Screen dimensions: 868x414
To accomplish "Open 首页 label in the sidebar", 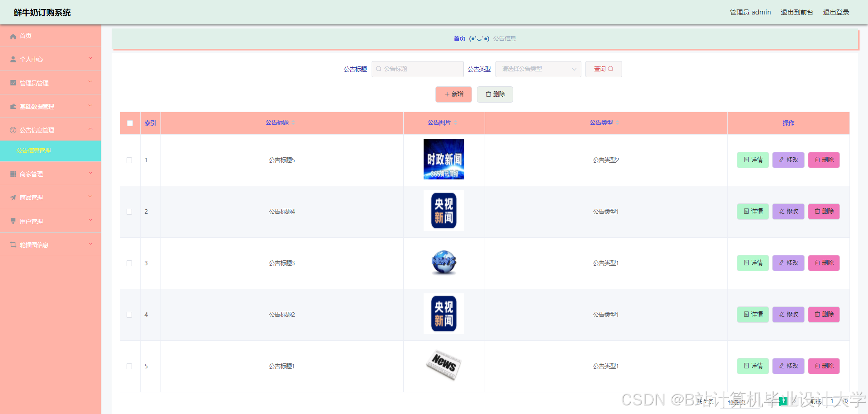I will pyautogui.click(x=26, y=36).
